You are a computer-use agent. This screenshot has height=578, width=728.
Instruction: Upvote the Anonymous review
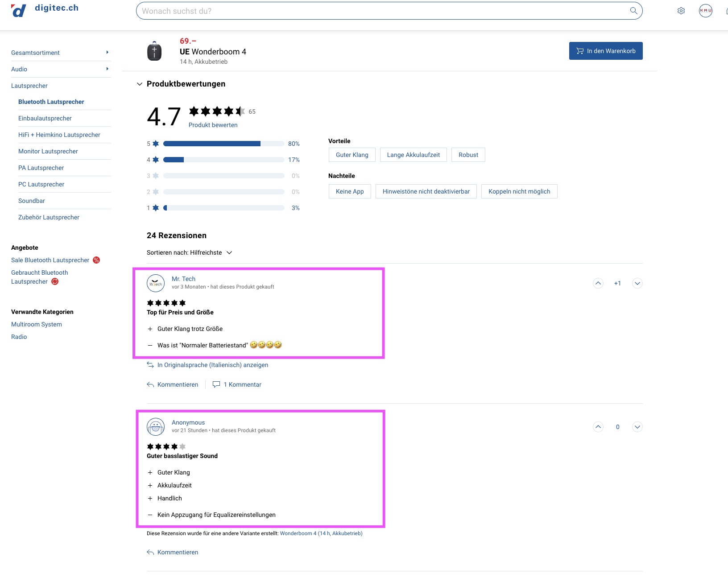tap(598, 427)
